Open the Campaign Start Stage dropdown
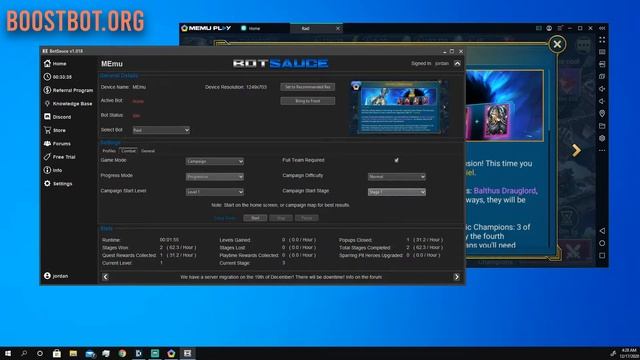 coord(397,192)
